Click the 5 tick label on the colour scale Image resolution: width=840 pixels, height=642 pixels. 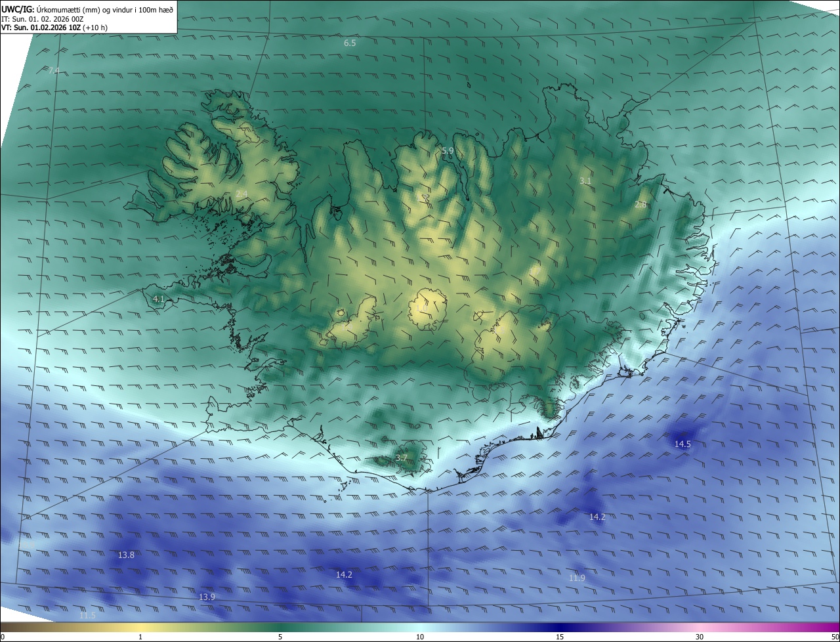280,637
